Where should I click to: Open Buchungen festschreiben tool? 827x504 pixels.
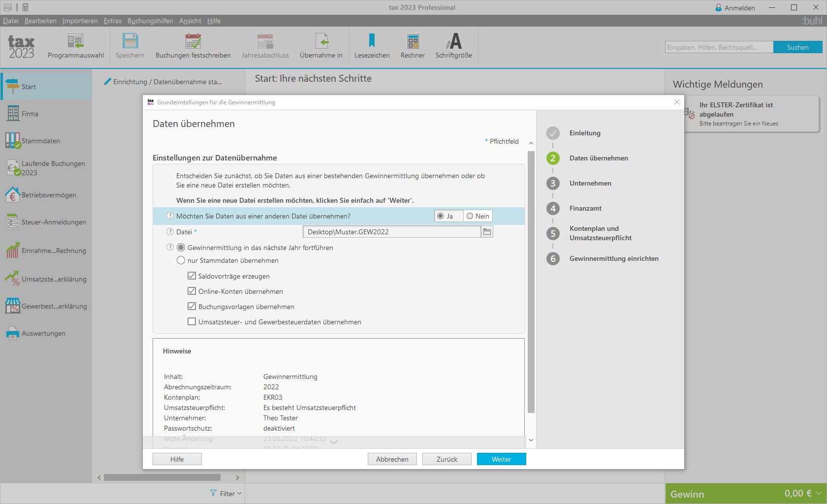click(193, 46)
